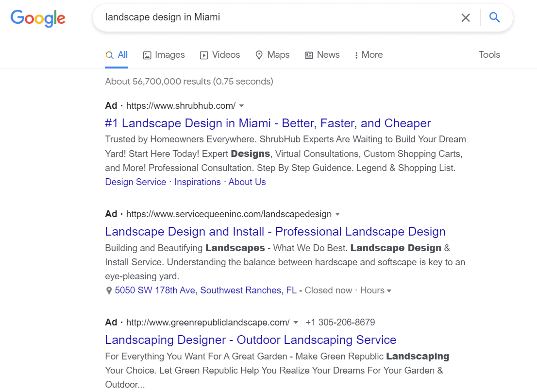Click the News newspaper icon
This screenshot has height=392, width=537.
coord(308,55)
